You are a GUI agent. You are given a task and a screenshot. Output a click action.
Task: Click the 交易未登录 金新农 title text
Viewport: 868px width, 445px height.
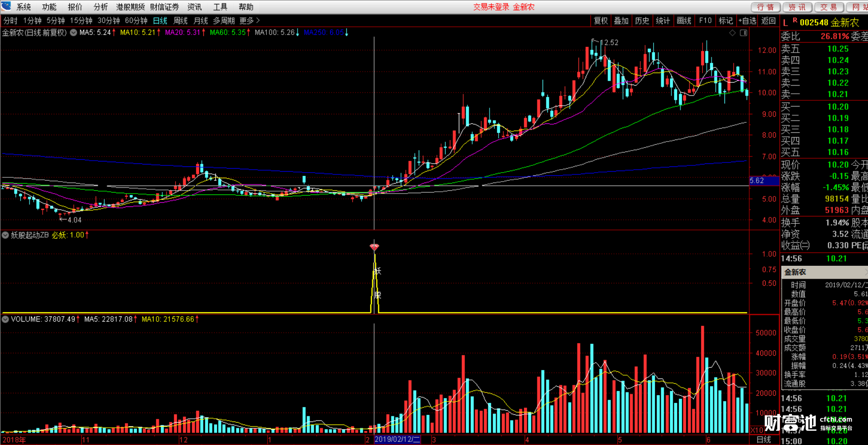tap(504, 7)
